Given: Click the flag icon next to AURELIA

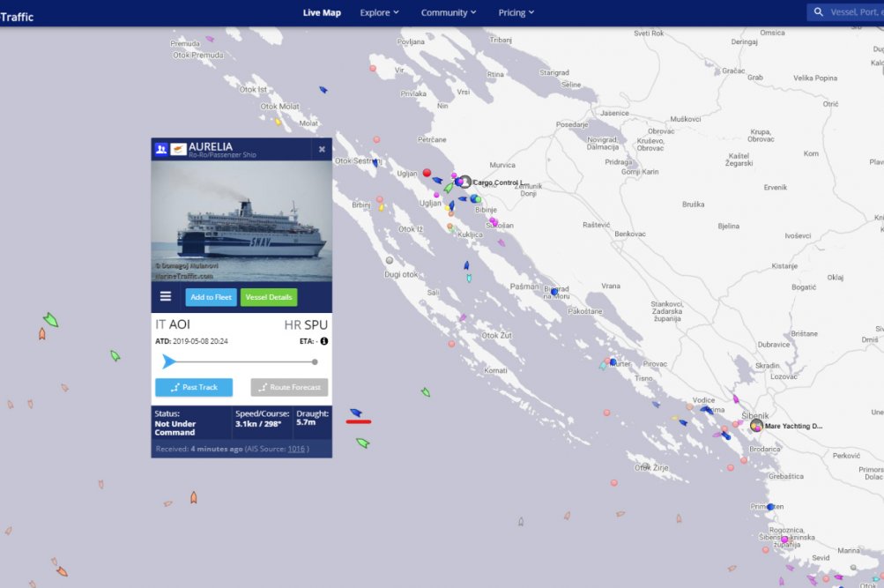Looking at the screenshot, I should point(179,149).
